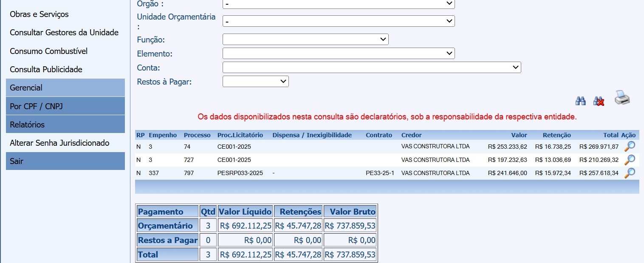
Task: Open details magnifier for empenho 337
Action: point(629,173)
